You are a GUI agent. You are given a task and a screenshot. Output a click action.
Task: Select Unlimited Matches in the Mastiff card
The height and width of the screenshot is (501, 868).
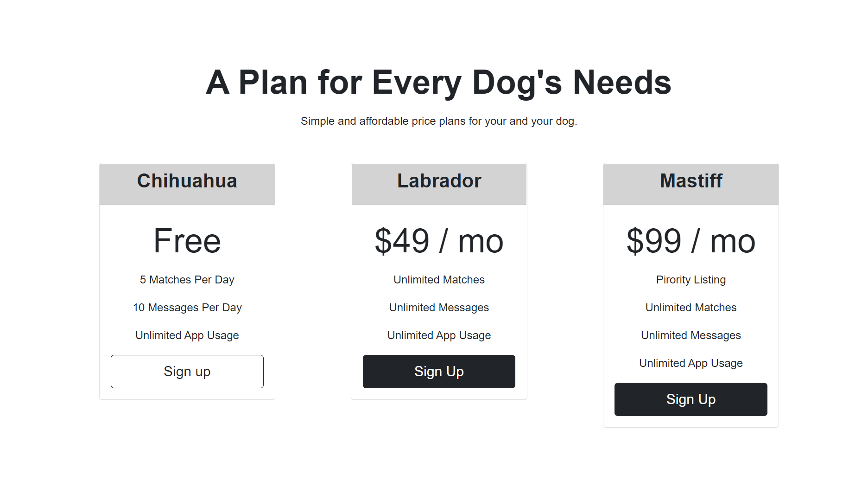(691, 308)
